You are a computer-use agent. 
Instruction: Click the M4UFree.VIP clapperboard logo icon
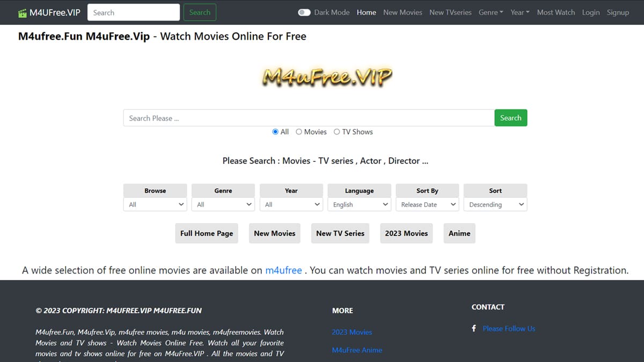pyautogui.click(x=22, y=12)
